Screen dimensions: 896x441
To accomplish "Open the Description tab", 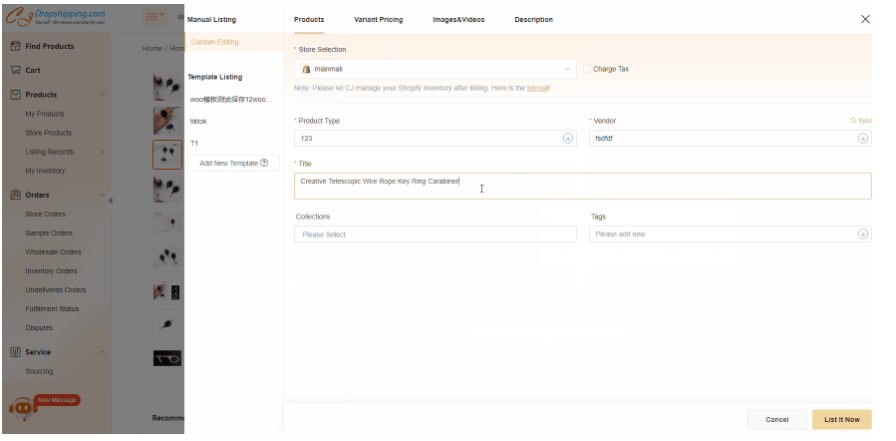I will (532, 20).
